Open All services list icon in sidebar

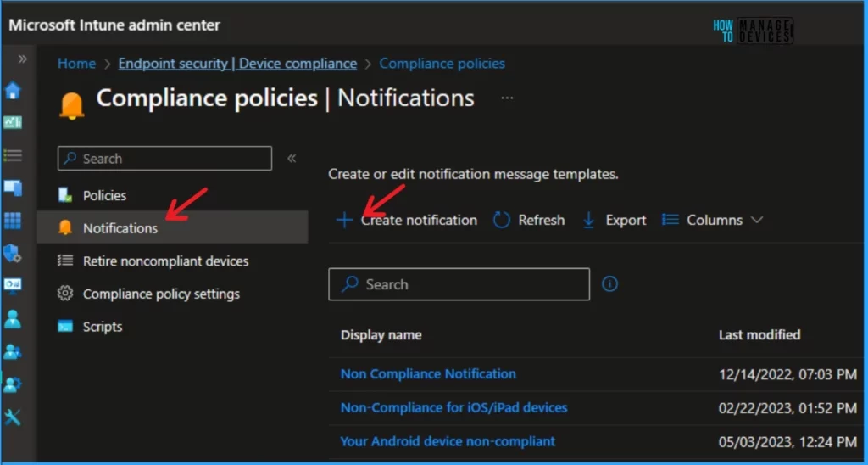pos(13,155)
